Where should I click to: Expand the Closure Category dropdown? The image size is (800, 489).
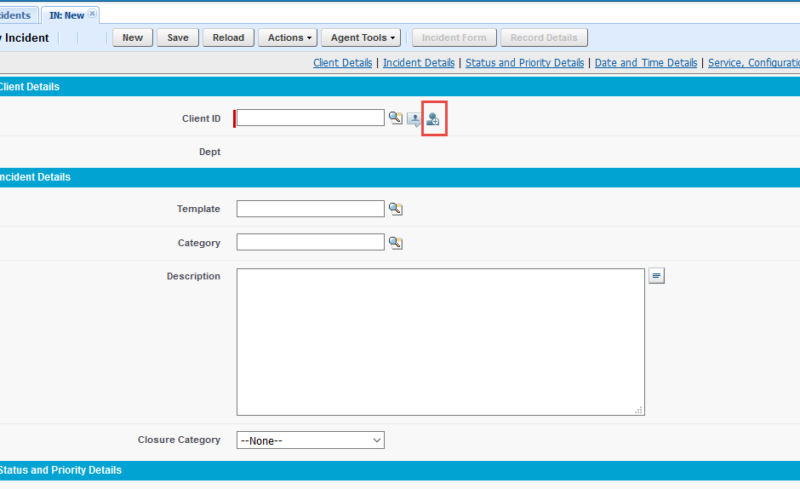click(x=310, y=440)
